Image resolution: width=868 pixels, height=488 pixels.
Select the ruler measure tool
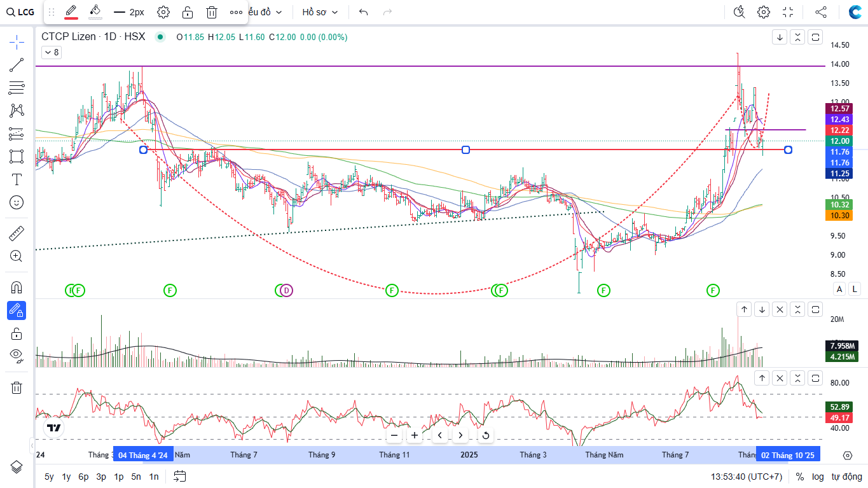pyautogui.click(x=17, y=234)
